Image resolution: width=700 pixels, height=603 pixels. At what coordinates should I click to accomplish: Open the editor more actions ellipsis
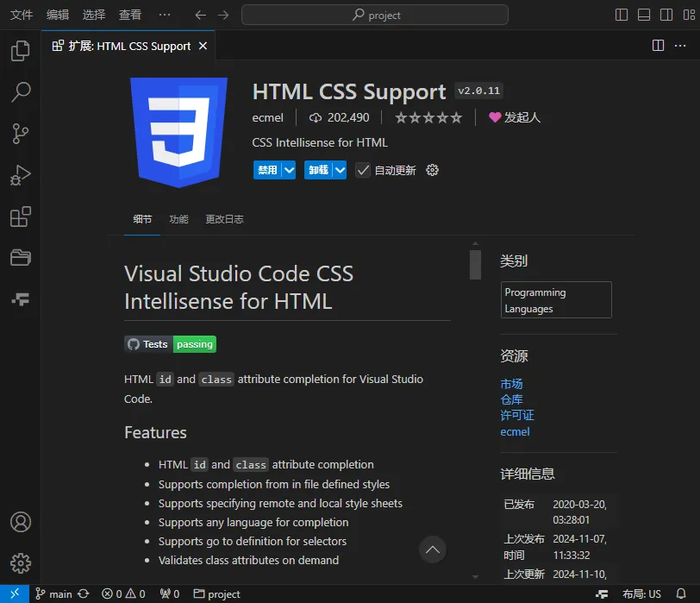click(x=680, y=46)
